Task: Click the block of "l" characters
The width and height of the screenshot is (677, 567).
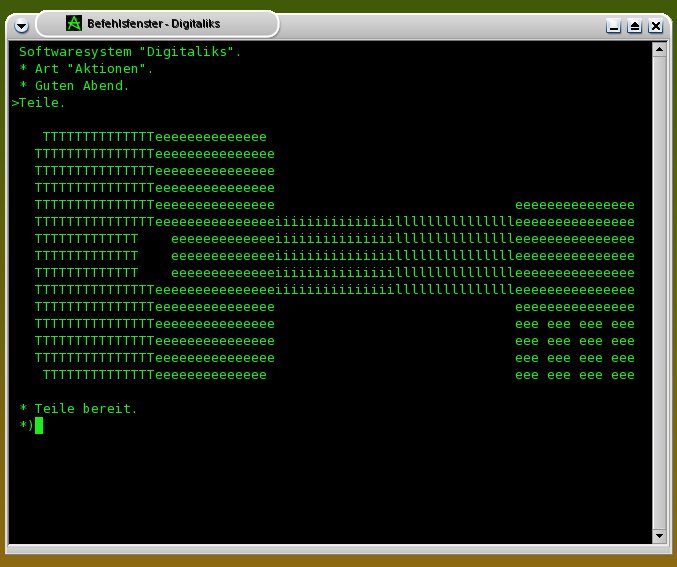Action: tap(454, 256)
